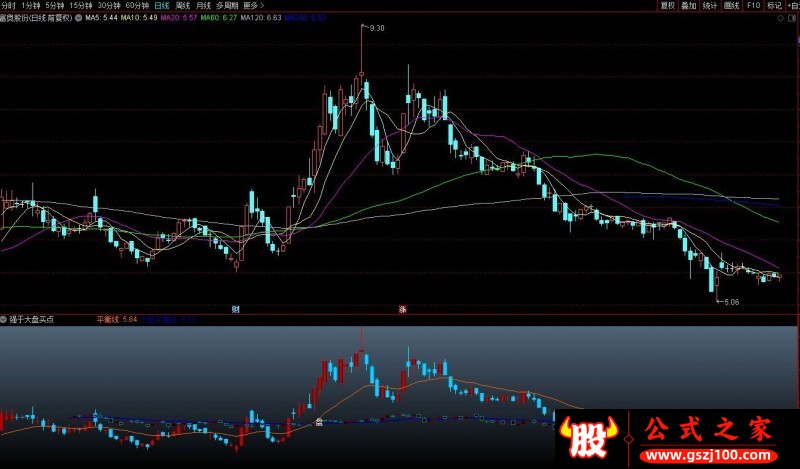Open the 强于大盘买点 indicator dropdown arrow

pyautogui.click(x=4, y=319)
